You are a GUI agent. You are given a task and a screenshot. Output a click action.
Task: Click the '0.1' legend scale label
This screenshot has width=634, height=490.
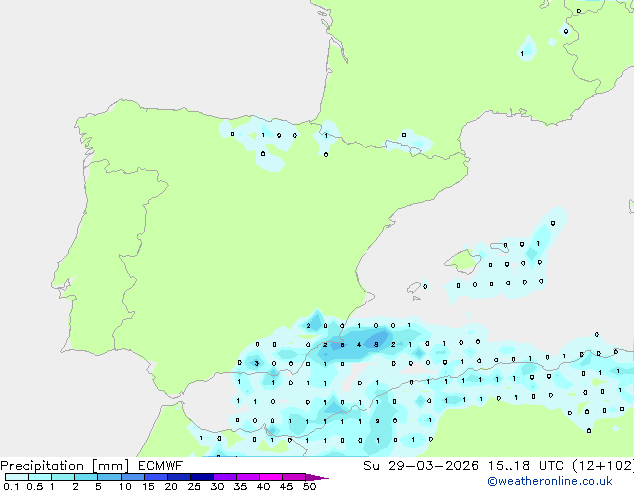click(11, 486)
